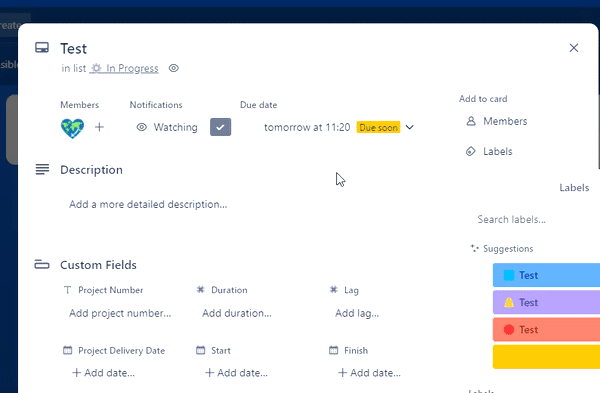Click the watching eye icon beside In Progress
Viewport: 600px width, 393px height.
174,68
